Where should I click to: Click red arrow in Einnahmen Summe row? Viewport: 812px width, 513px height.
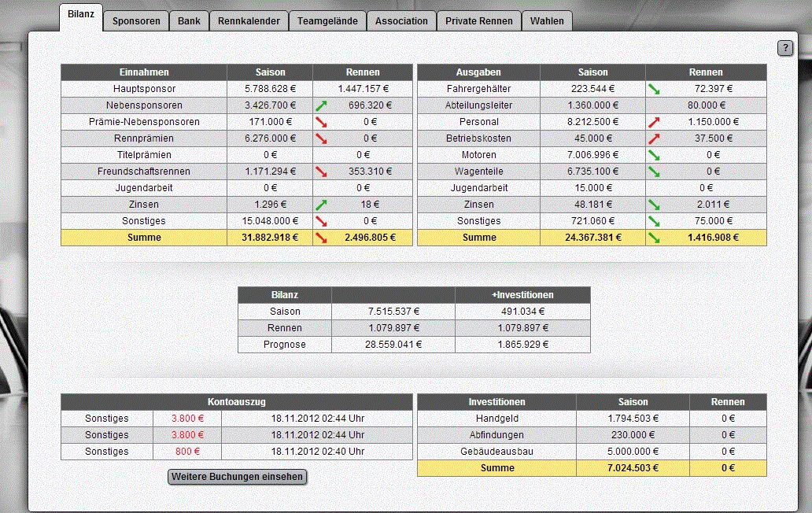[321, 238]
